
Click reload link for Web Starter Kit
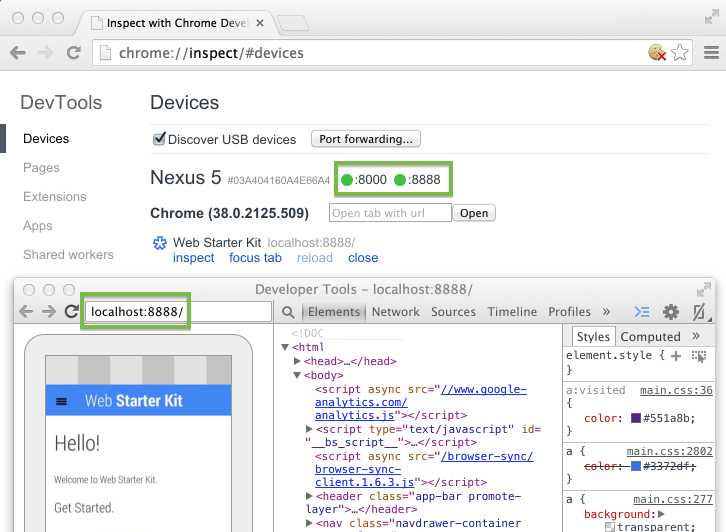point(315,258)
